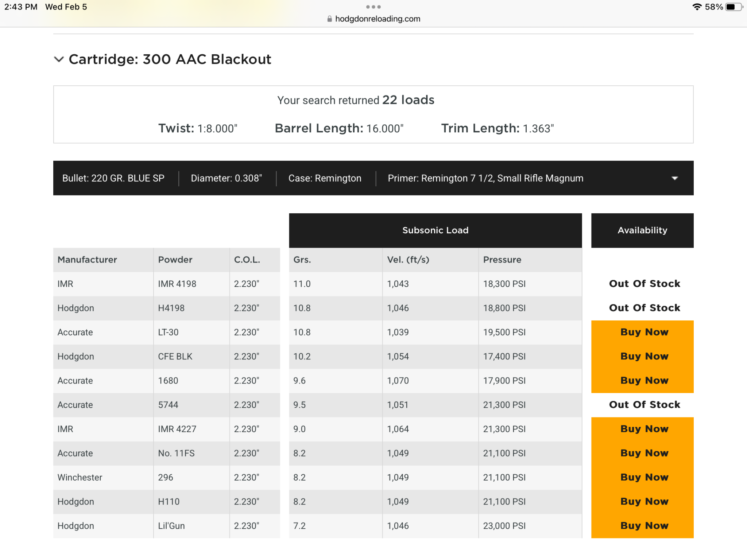Image resolution: width=747 pixels, height=560 pixels.
Task: Select the 19,500 PSI pressure value
Action: (504, 332)
